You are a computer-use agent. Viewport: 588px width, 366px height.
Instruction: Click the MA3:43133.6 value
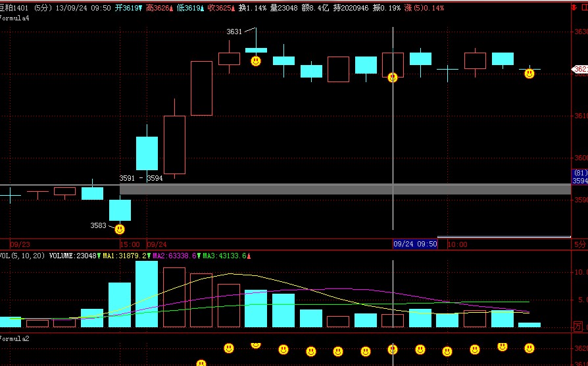[x=225, y=256]
